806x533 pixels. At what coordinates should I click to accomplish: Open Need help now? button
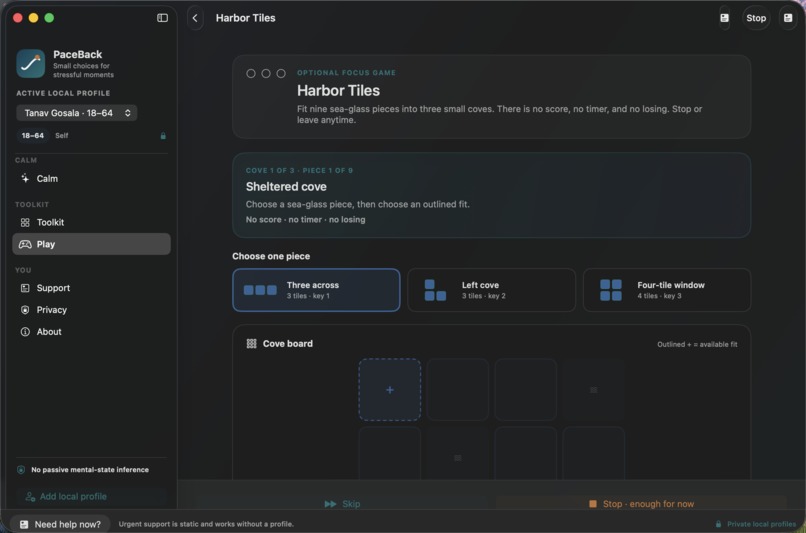[60, 524]
